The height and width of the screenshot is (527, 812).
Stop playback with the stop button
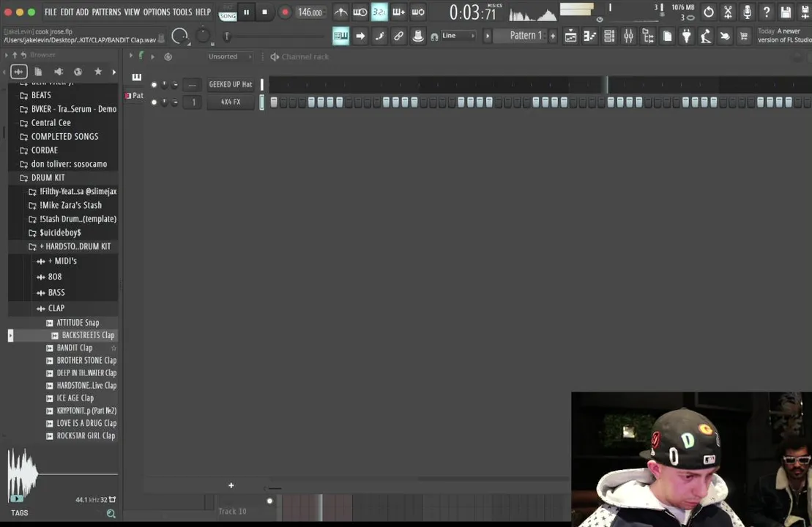(264, 12)
